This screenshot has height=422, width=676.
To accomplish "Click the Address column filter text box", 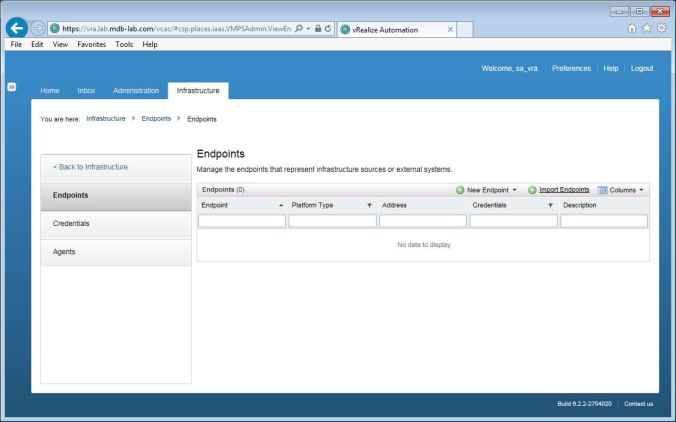I will (422, 221).
